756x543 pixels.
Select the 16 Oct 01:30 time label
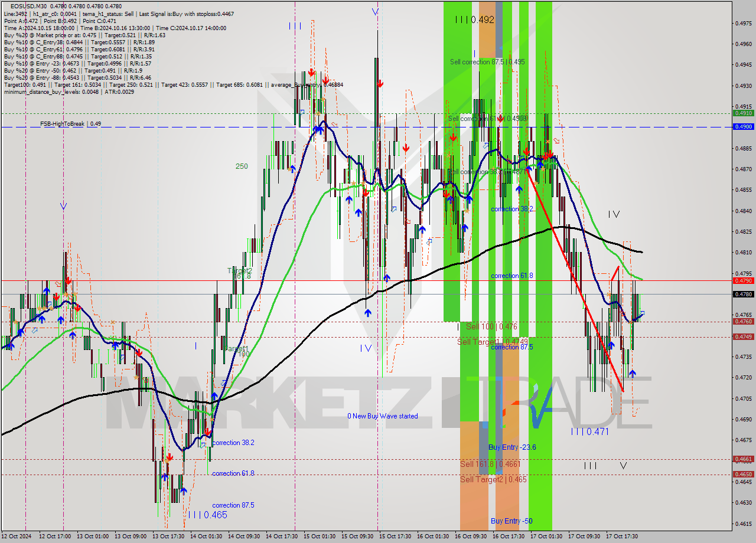[433, 537]
